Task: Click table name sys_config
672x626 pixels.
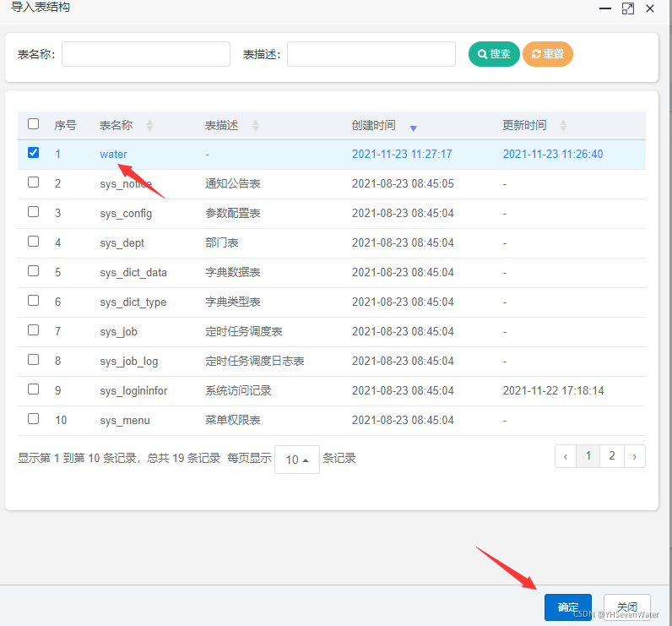Action: click(x=126, y=214)
